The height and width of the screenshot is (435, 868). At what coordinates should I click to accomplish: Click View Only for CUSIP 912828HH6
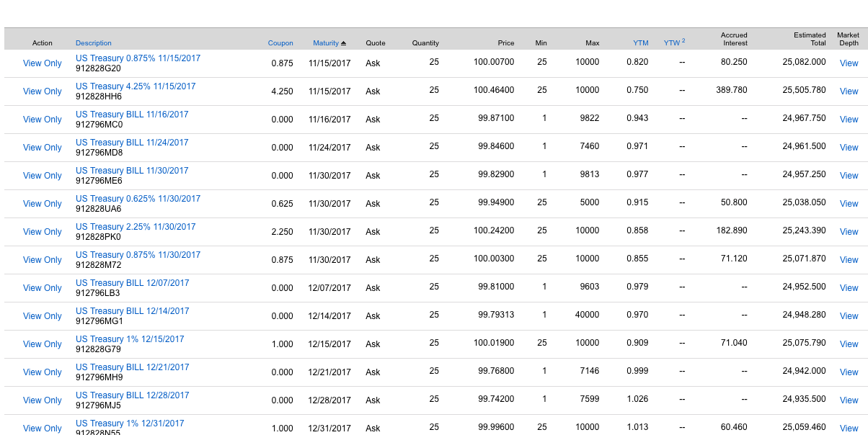[x=43, y=91]
